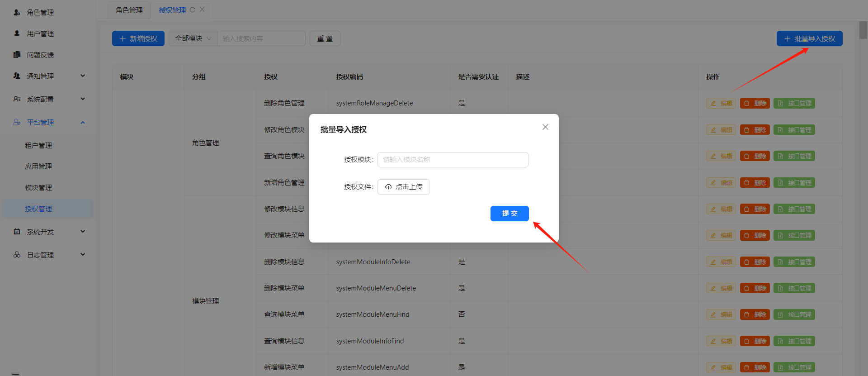868x376 pixels.
Task: Refresh icon on 授权管理 tab
Action: [x=192, y=10]
